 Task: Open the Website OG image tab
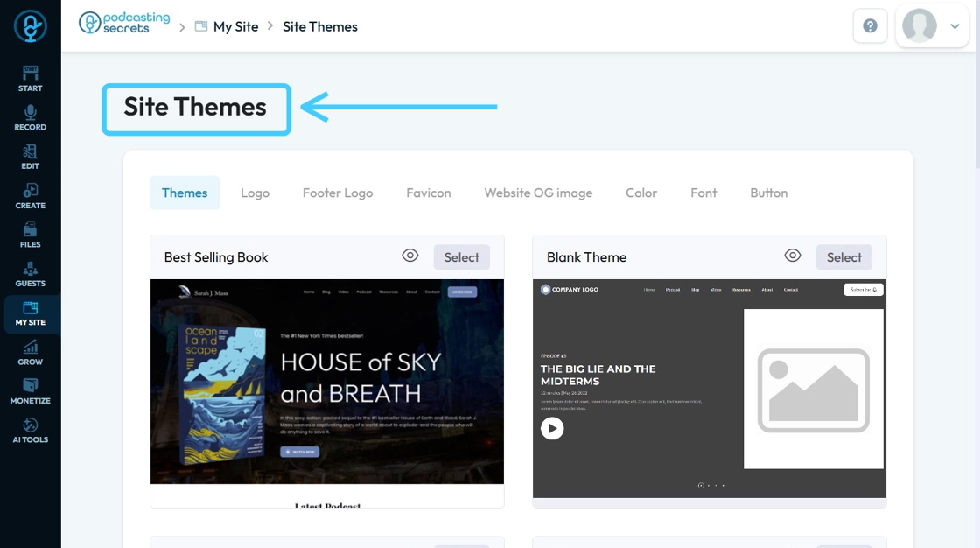click(538, 193)
